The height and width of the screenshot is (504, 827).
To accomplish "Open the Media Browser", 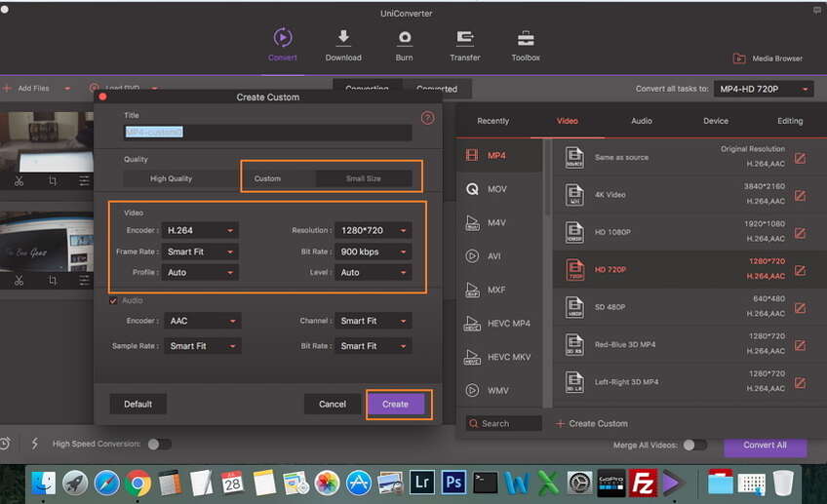I will tap(768, 58).
